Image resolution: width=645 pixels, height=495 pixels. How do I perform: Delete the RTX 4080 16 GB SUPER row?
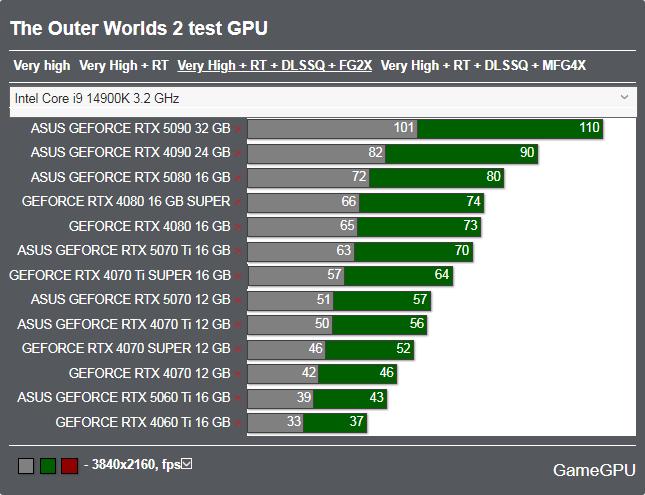(x=238, y=202)
